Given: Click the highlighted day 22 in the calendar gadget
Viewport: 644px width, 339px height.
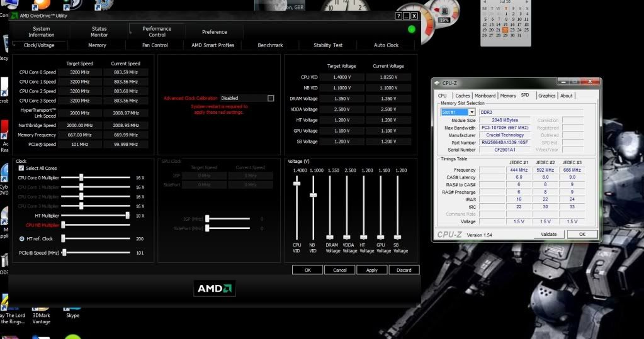Looking at the screenshot, I should [505, 30].
